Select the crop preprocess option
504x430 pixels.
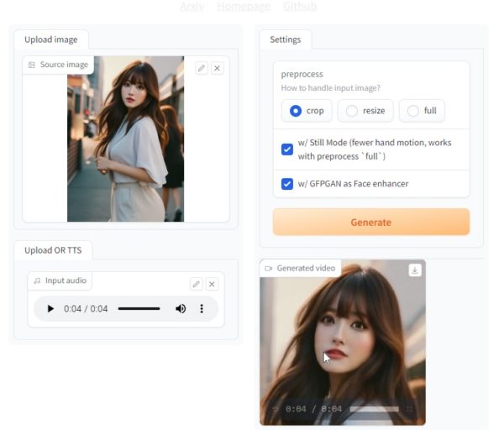[x=296, y=111]
